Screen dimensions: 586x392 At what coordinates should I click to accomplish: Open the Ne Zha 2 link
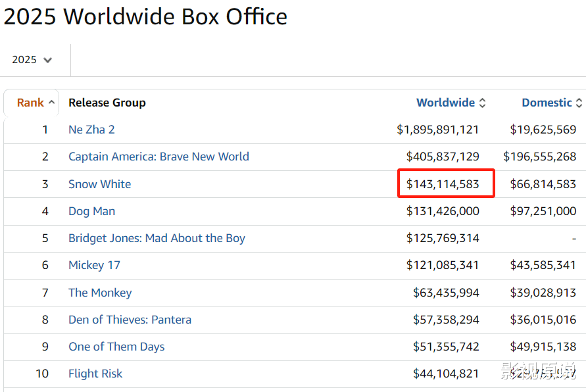click(91, 130)
